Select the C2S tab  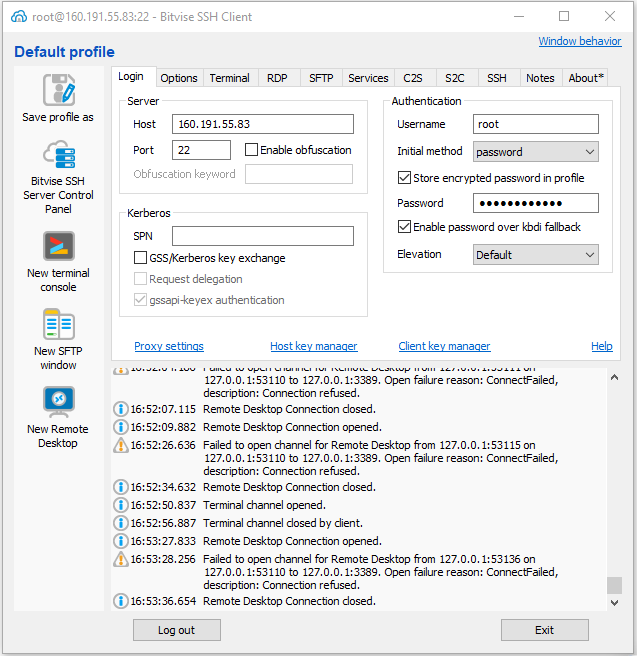[x=413, y=78]
